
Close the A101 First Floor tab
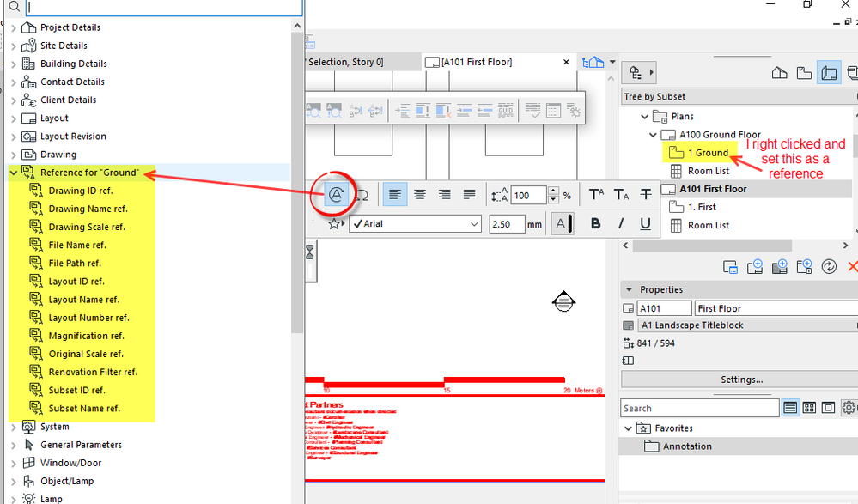(566, 63)
